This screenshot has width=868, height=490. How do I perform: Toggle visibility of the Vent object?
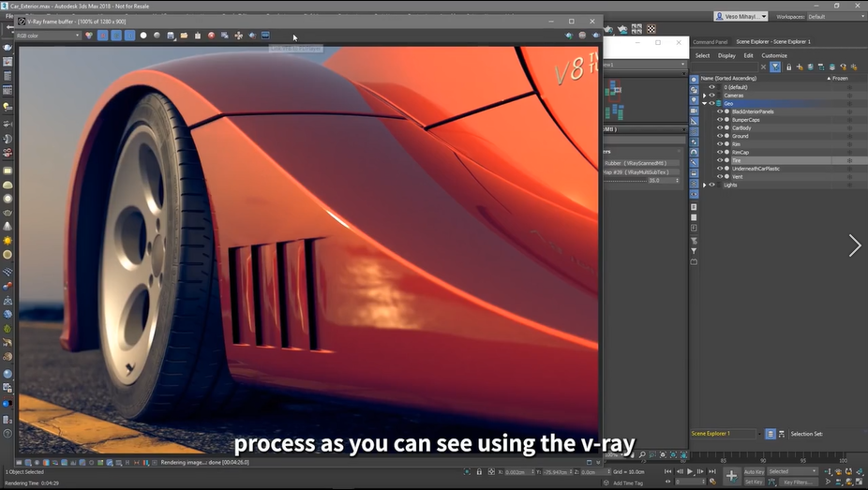(x=720, y=176)
